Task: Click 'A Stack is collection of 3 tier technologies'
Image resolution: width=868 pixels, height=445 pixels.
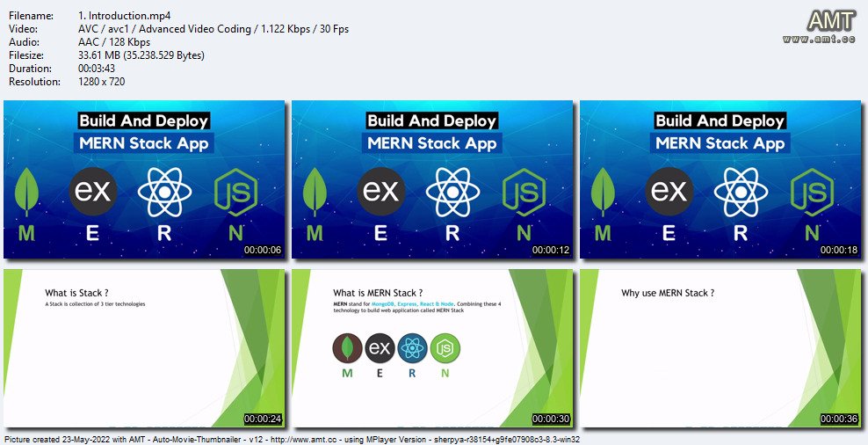Action: tap(95, 304)
